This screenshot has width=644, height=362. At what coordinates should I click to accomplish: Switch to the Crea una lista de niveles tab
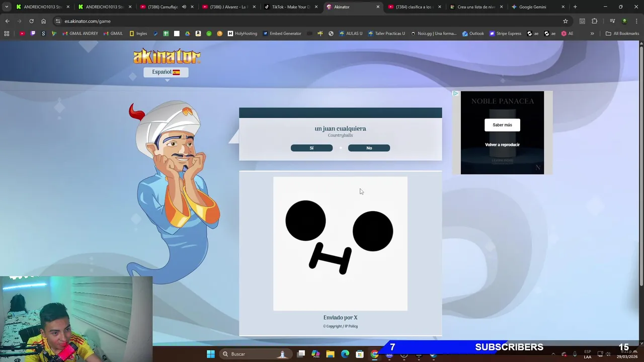[476, 7]
